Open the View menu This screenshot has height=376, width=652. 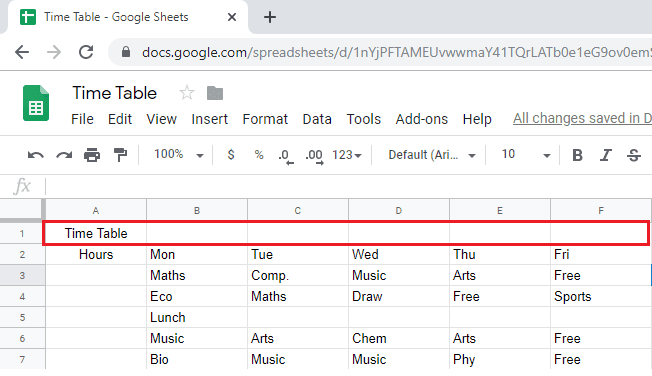pos(161,119)
